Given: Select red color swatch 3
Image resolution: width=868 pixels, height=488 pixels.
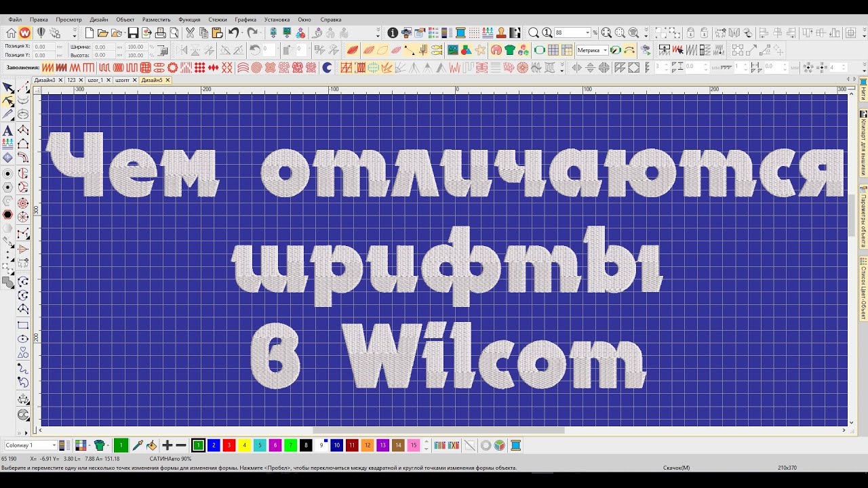Looking at the screenshot, I should click(x=229, y=445).
